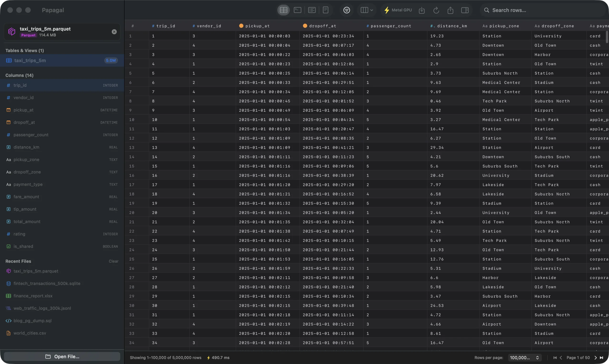This screenshot has height=364, width=609.
Task: Open the row filter button
Action: pos(347,10)
